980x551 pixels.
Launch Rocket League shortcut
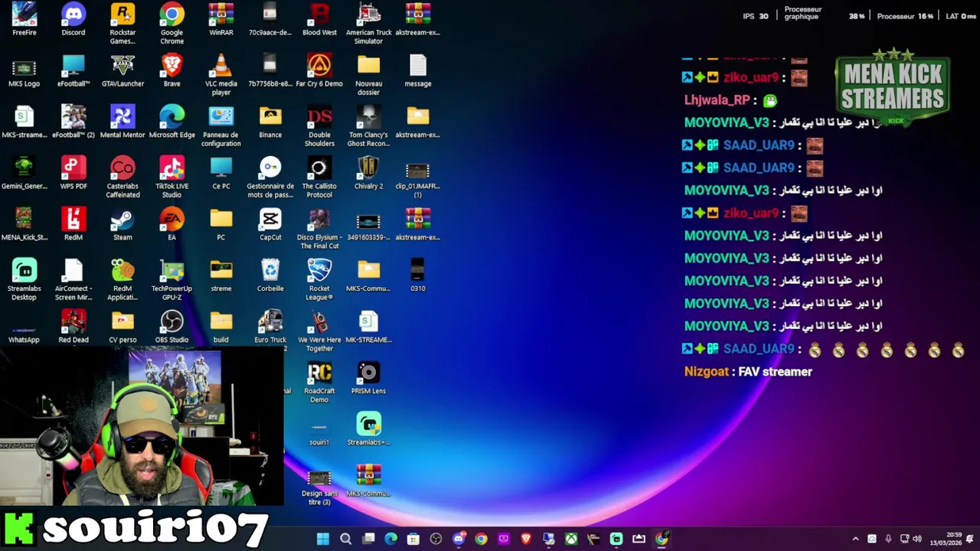319,279
